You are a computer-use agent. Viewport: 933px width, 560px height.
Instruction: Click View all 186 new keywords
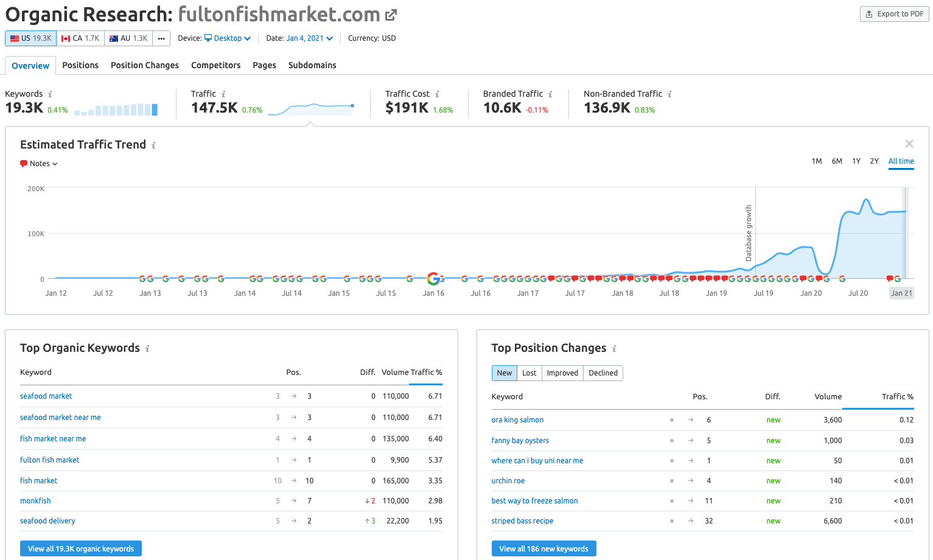[x=543, y=548]
